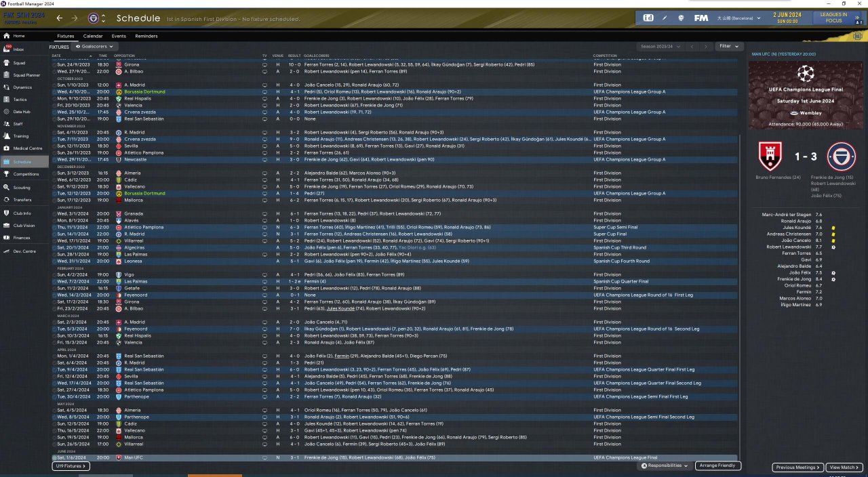
Task: Open the Barcelona club badge in header
Action: point(94,18)
